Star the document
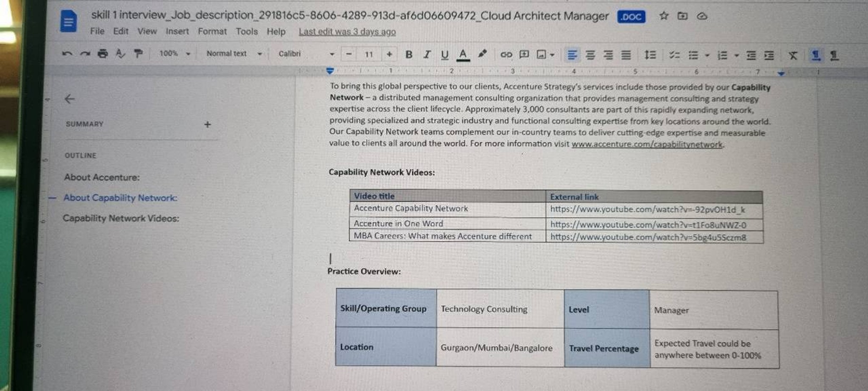Image resolution: width=868 pixels, height=391 pixels. (664, 16)
